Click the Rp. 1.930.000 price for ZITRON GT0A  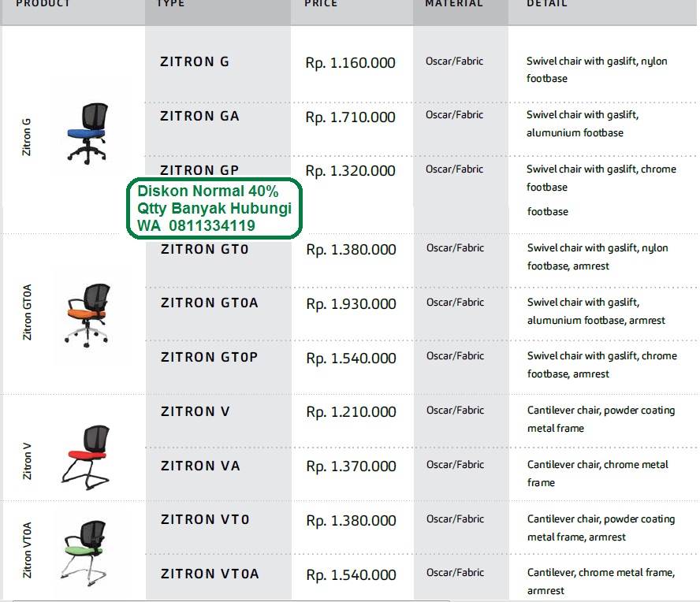[350, 303]
